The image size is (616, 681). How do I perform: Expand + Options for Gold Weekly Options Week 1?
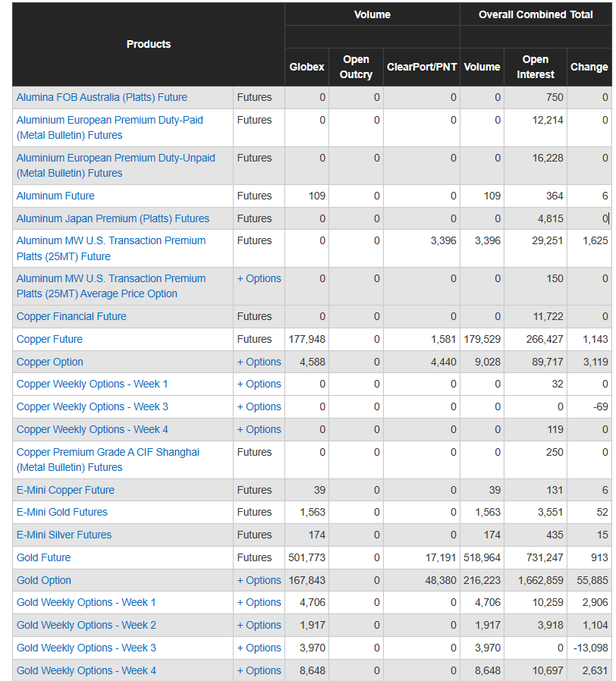click(259, 602)
